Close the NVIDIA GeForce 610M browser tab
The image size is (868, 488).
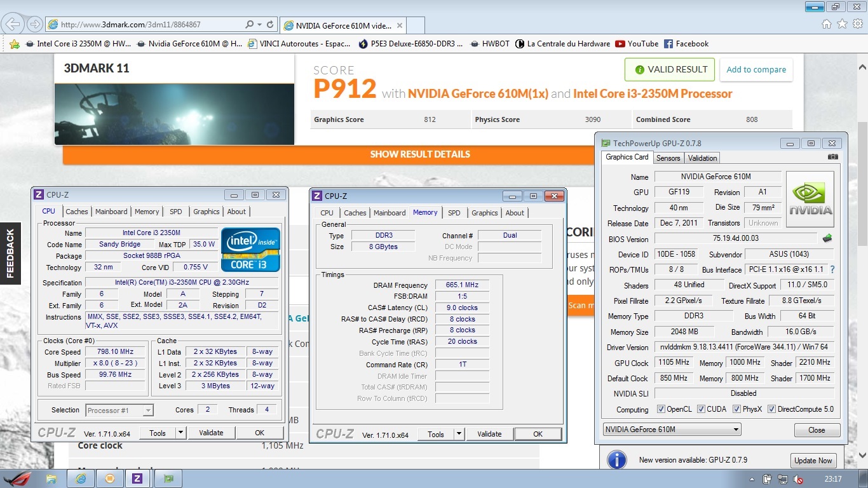pyautogui.click(x=399, y=25)
